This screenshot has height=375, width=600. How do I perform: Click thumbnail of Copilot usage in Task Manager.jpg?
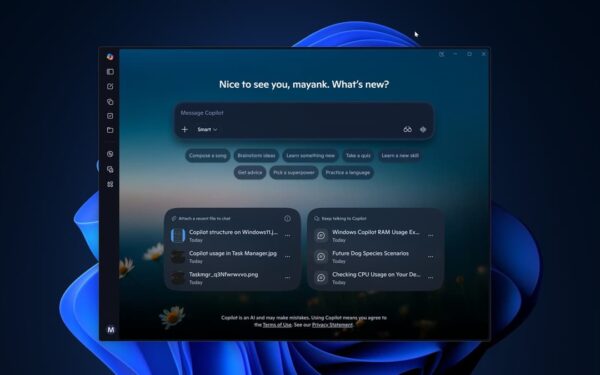178,256
